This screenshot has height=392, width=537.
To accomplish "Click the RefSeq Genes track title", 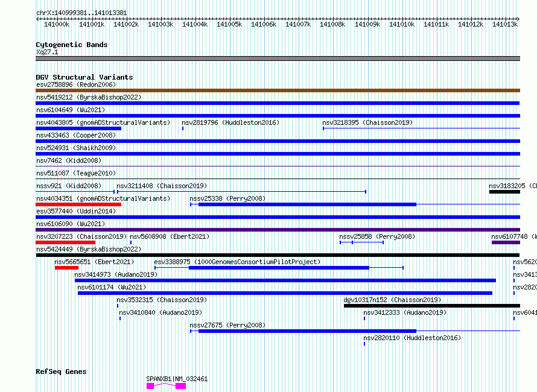I will pyautogui.click(x=61, y=371).
